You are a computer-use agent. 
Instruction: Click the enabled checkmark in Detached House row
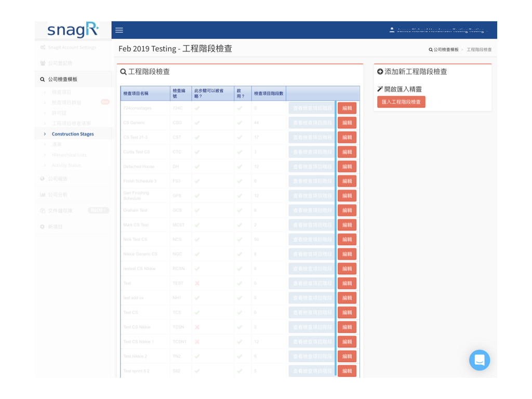240,167
